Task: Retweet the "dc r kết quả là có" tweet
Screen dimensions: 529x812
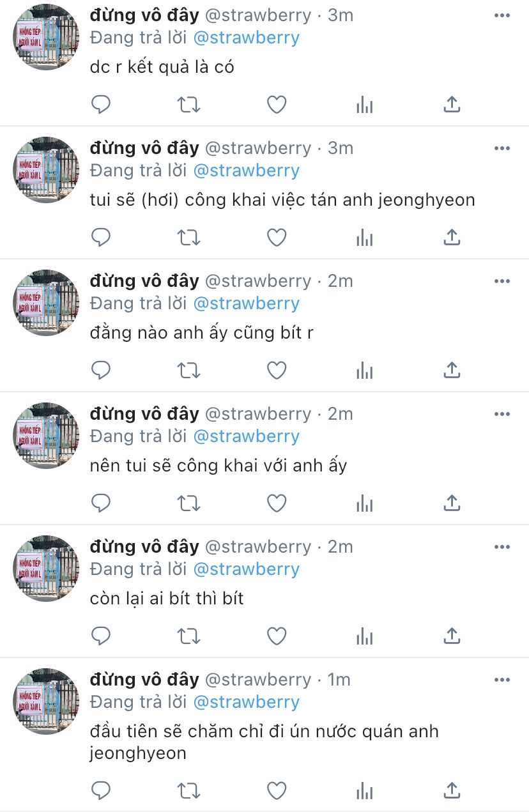Action: [188, 104]
